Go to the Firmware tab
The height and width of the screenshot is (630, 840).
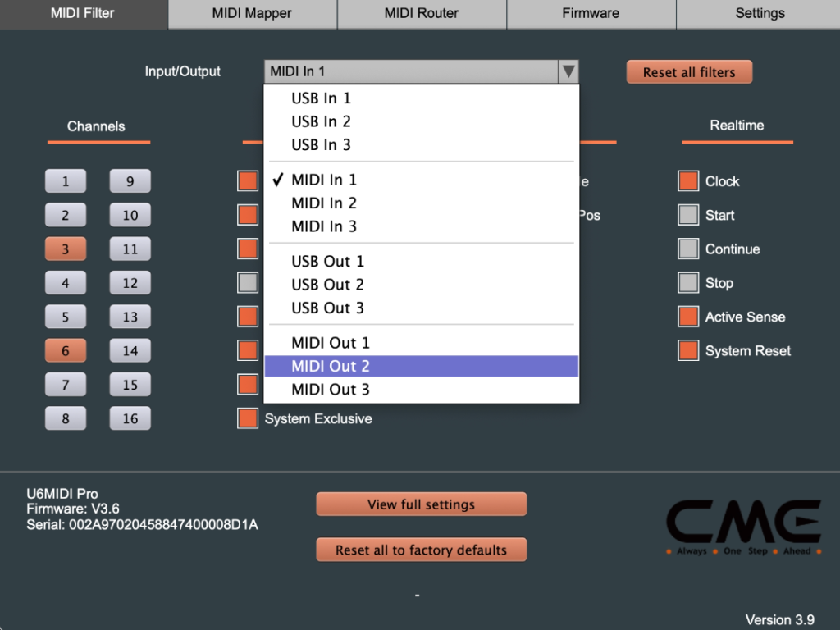591,13
